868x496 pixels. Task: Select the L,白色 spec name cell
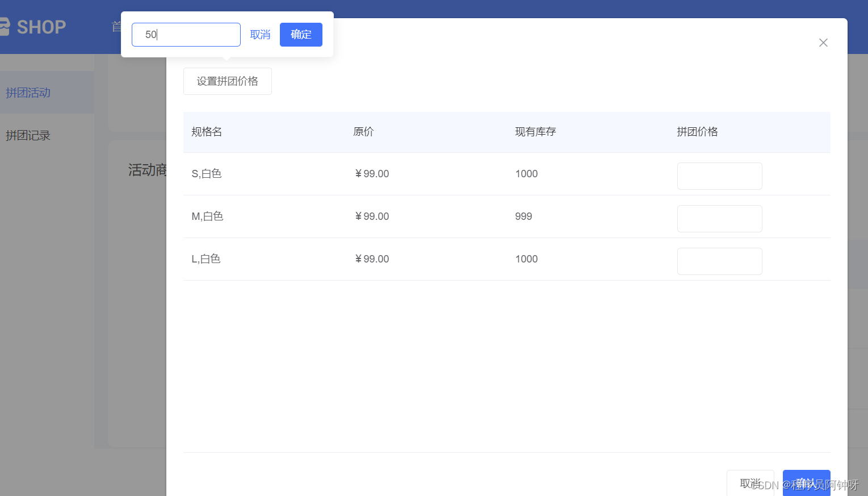click(206, 259)
